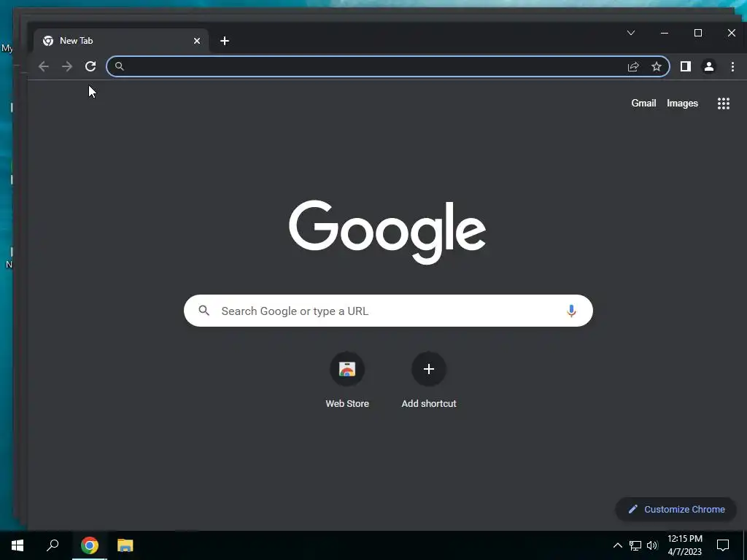Click the address bar field
Screen dimensions: 747x560
tap(388, 66)
